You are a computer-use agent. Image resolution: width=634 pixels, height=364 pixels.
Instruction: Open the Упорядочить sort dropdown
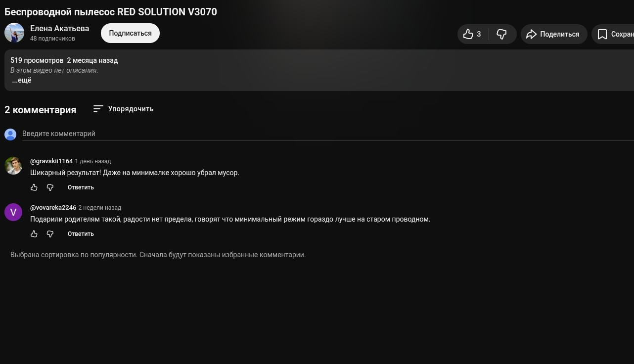click(x=124, y=109)
